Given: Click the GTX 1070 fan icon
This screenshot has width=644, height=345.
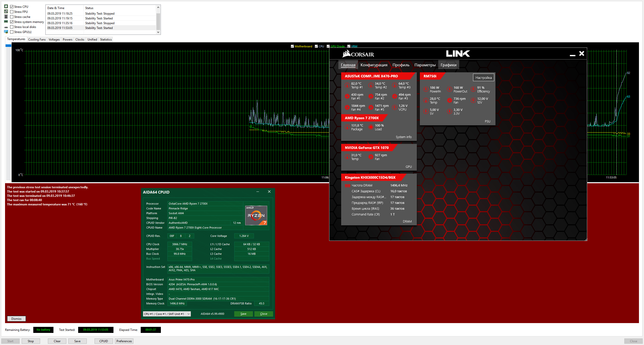Looking at the screenshot, I should coord(371,157).
